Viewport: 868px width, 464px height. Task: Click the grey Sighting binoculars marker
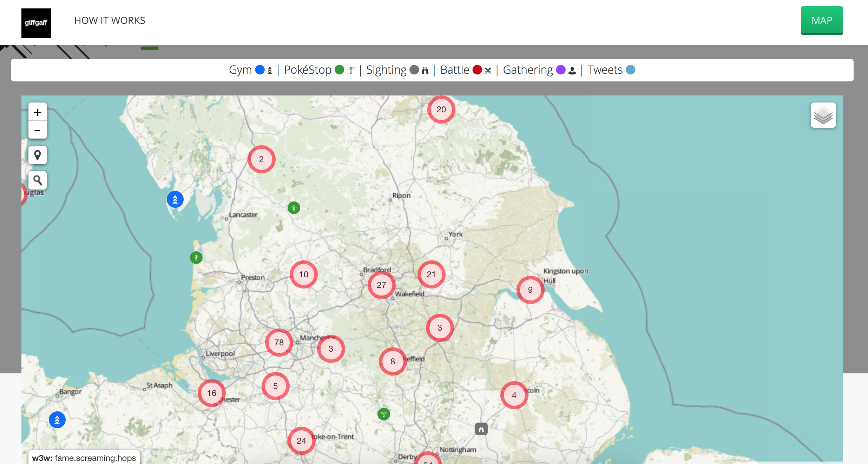pyautogui.click(x=481, y=429)
